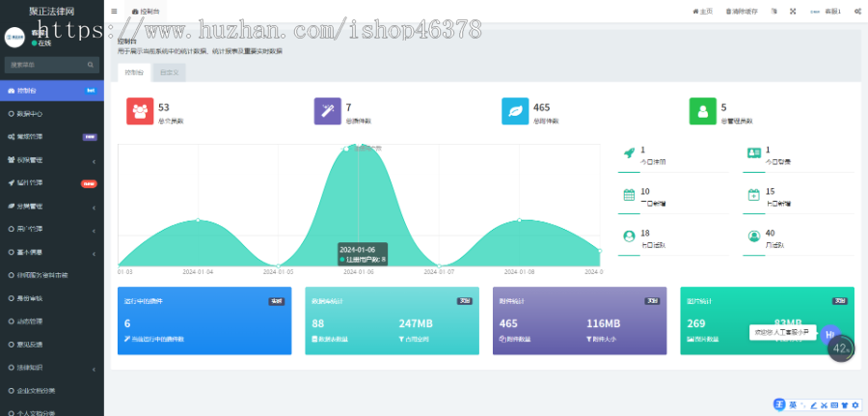Open the Hi customer service chat bubble

point(829,334)
